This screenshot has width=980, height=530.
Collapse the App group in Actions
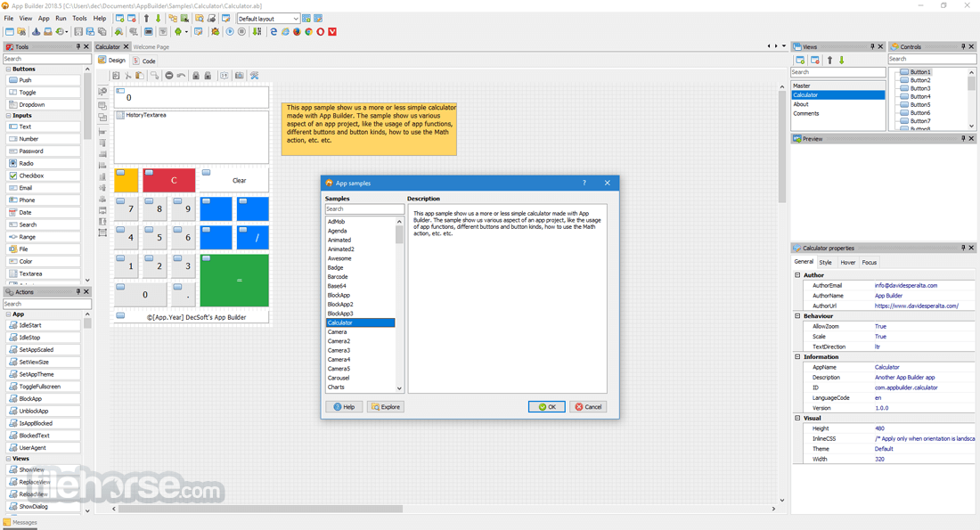(x=8, y=314)
